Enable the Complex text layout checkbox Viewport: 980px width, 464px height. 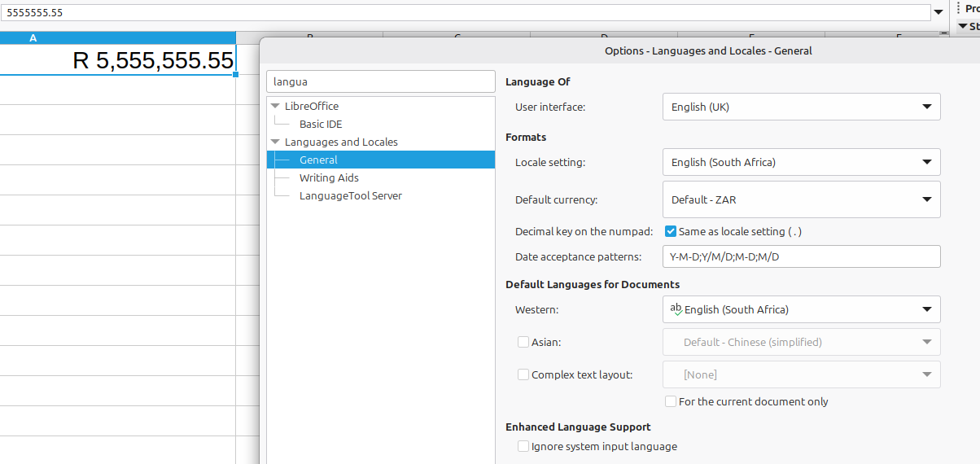(523, 375)
